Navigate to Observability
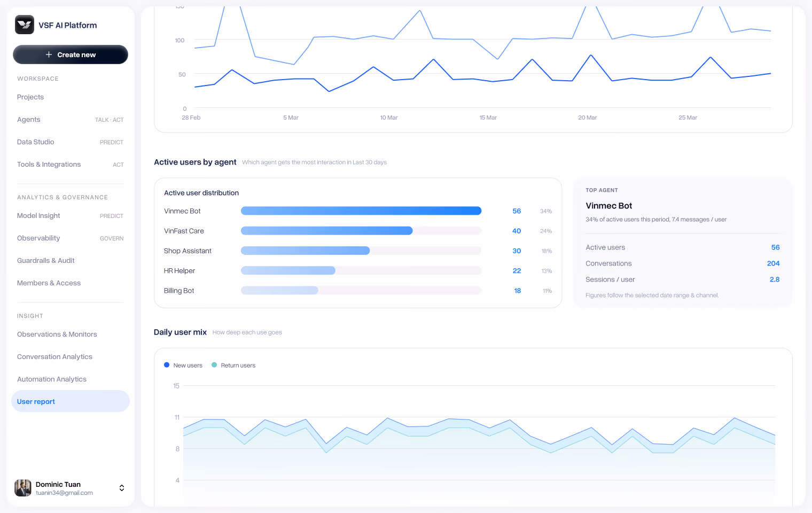812x513 pixels. point(71,238)
